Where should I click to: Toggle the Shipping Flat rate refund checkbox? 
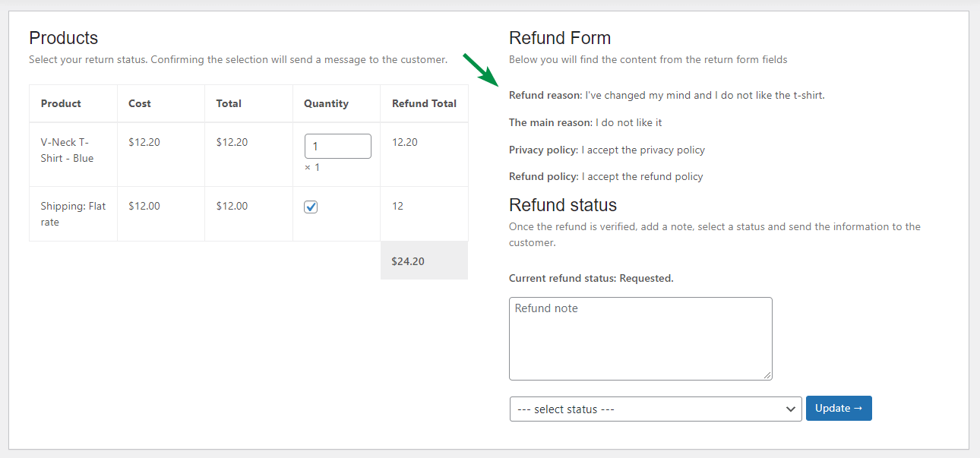pos(311,207)
